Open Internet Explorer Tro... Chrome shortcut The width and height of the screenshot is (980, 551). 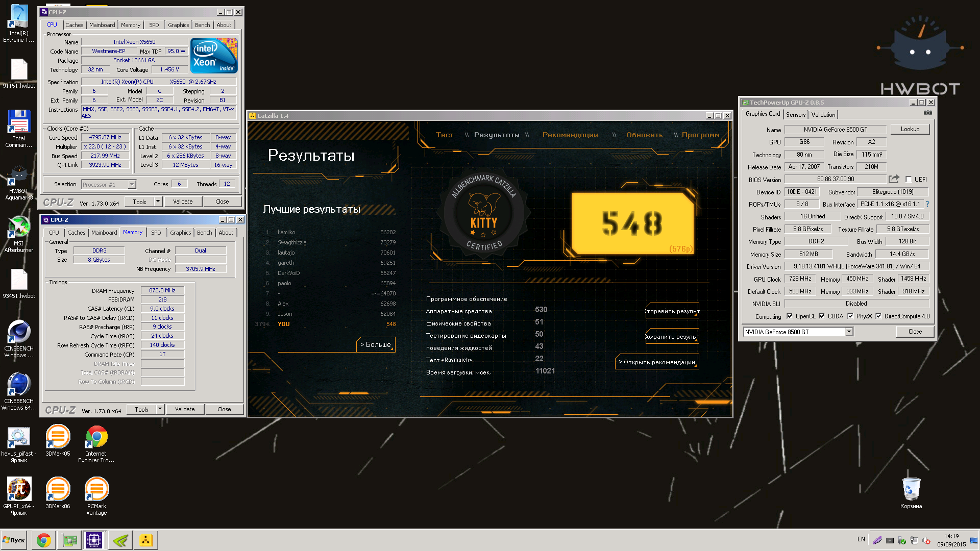click(96, 444)
